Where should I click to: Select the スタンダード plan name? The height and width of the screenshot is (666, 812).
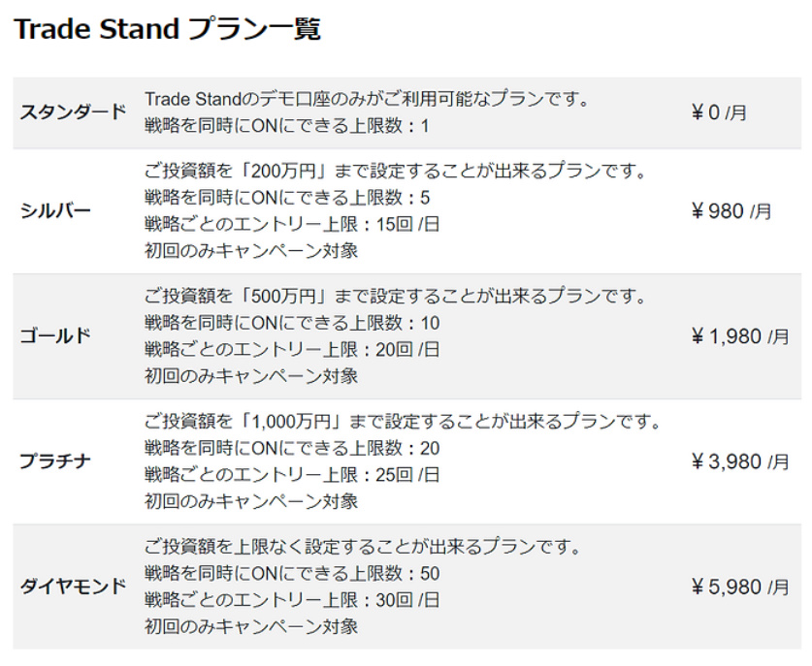tap(73, 112)
